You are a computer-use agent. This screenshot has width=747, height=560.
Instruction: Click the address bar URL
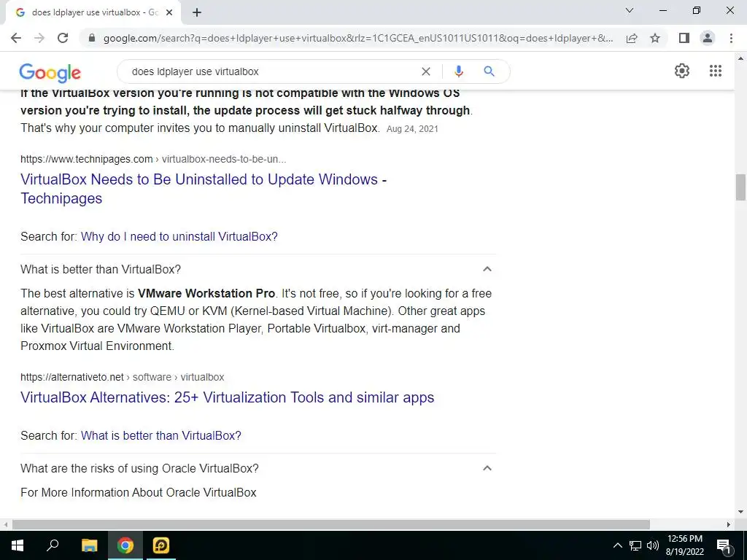tap(358, 38)
